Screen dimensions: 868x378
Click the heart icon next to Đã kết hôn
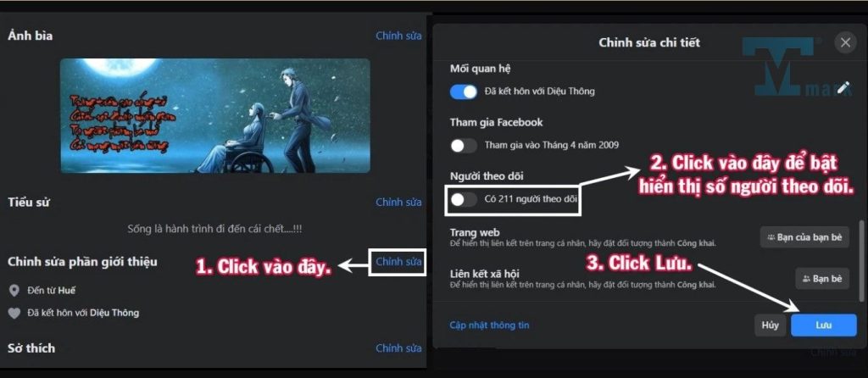click(14, 314)
